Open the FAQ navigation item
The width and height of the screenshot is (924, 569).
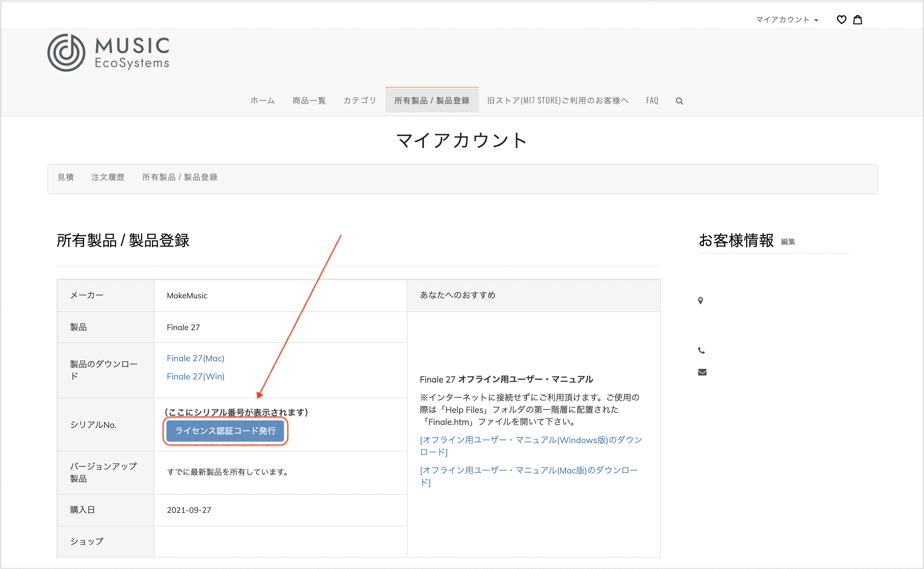(652, 100)
